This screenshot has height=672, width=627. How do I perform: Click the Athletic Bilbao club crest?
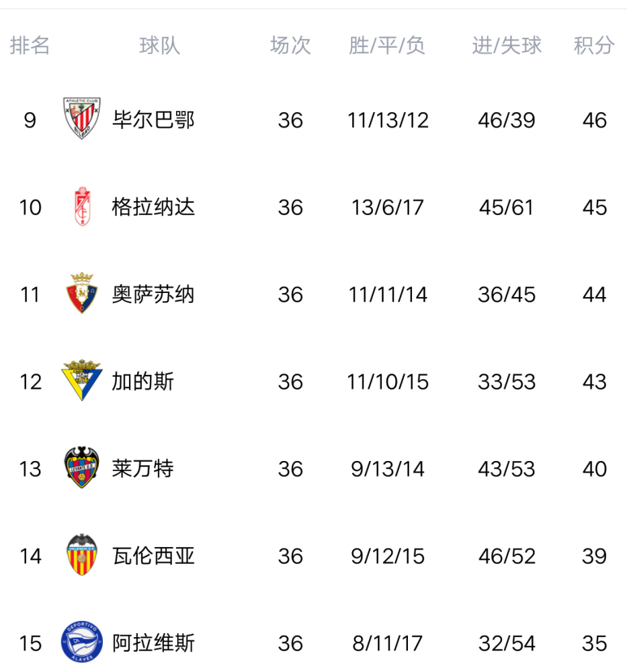click(82, 118)
